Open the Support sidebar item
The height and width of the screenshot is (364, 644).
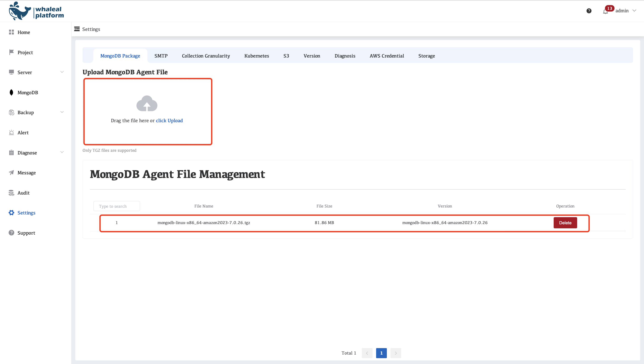click(26, 233)
